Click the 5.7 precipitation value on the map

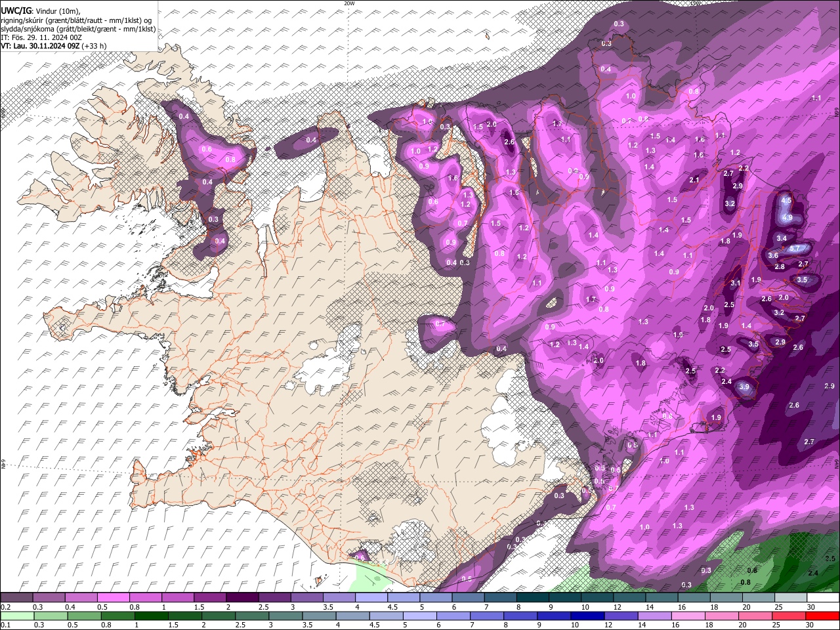pos(795,248)
